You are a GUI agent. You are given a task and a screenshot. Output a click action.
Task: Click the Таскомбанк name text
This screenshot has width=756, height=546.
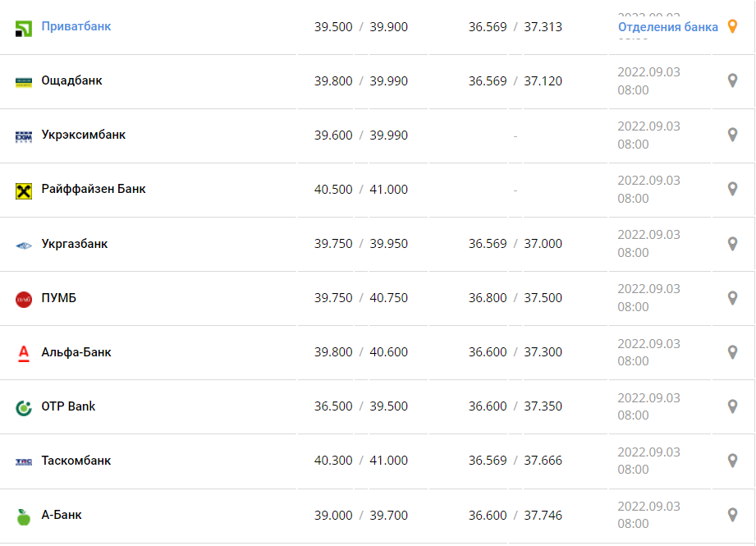(76, 461)
